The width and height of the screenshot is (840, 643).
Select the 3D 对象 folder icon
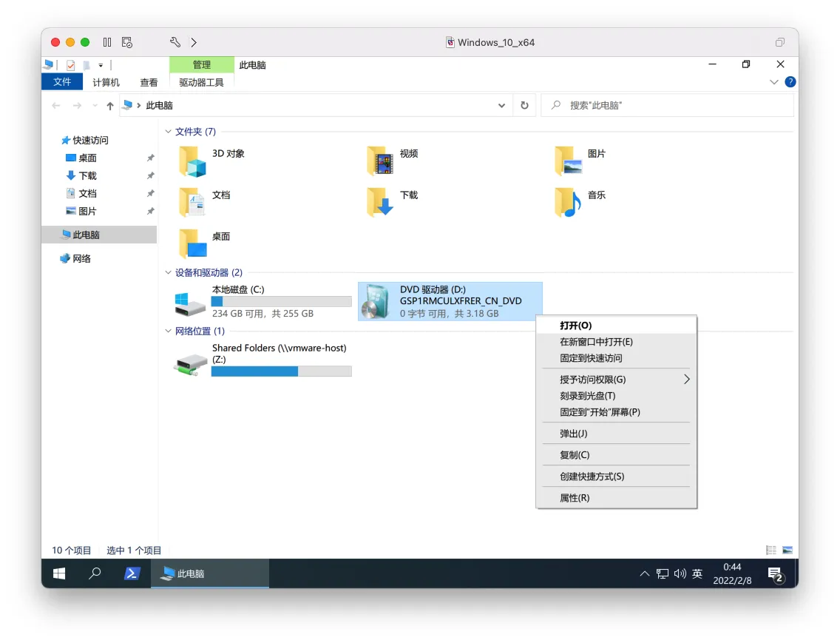193,161
